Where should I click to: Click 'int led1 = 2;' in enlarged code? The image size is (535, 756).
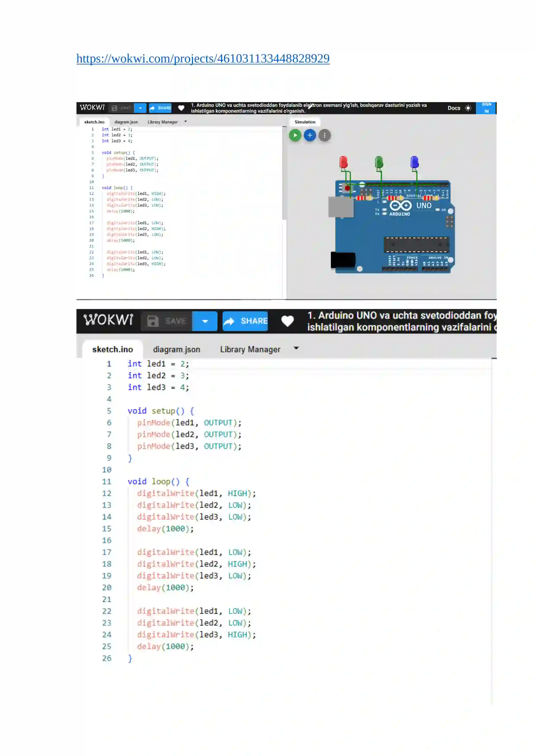[158, 364]
